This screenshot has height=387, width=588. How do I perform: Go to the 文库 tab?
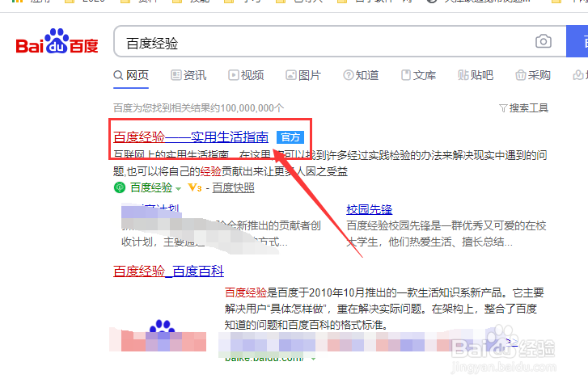(418, 75)
